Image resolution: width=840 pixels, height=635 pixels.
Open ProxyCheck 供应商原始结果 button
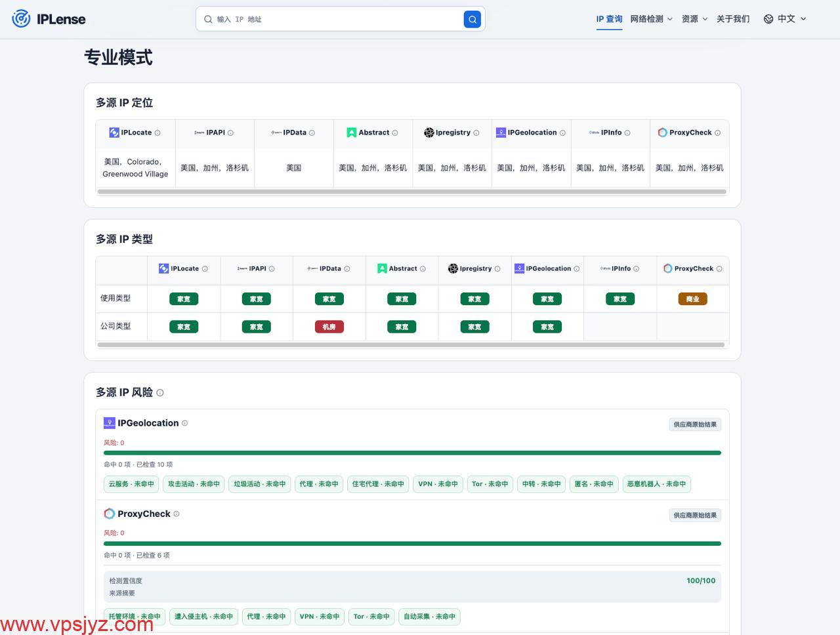tap(695, 515)
